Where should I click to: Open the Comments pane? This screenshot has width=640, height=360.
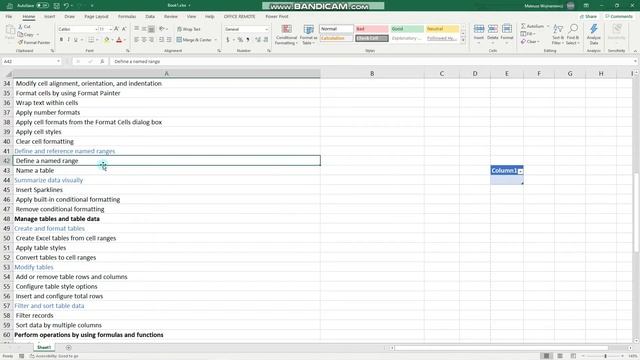click(618, 16)
